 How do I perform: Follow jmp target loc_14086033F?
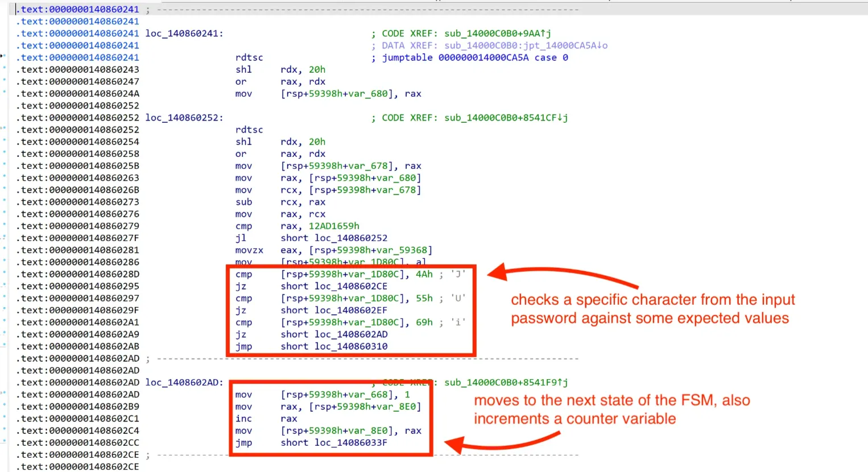pyautogui.click(x=350, y=442)
